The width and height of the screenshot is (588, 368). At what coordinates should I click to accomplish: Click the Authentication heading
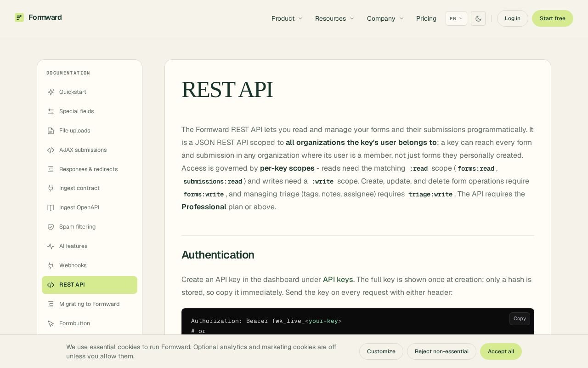[218, 255]
